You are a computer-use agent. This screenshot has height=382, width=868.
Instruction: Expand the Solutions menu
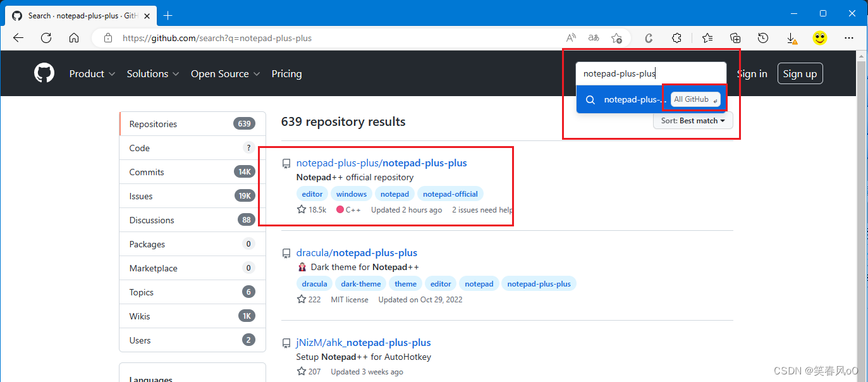tap(153, 73)
